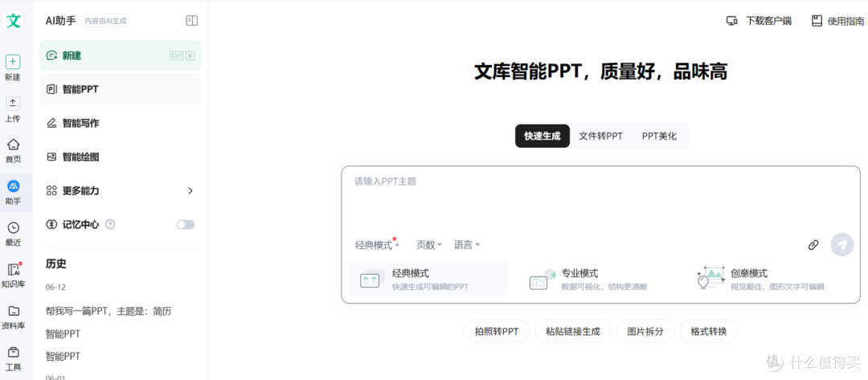868x380 pixels.
Task: Click the help icon beside 记忆中心
Action: tap(110, 225)
